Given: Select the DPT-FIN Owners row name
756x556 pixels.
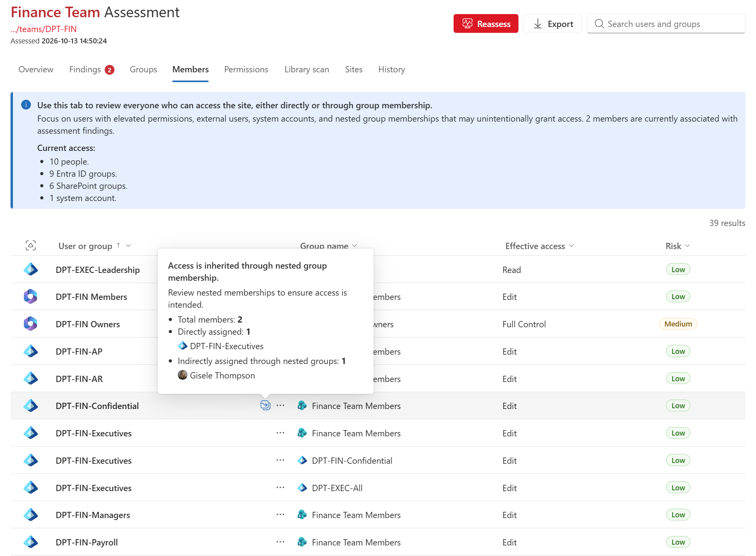Looking at the screenshot, I should [x=88, y=324].
